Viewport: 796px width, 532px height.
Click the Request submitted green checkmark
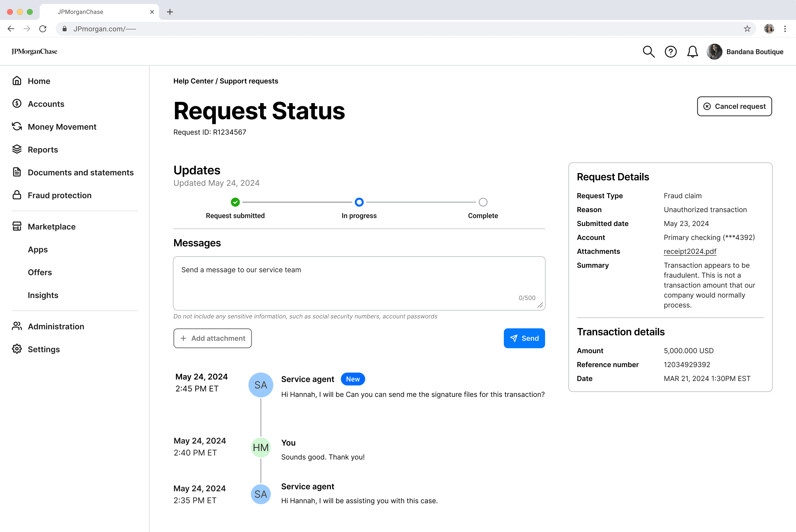coord(235,202)
